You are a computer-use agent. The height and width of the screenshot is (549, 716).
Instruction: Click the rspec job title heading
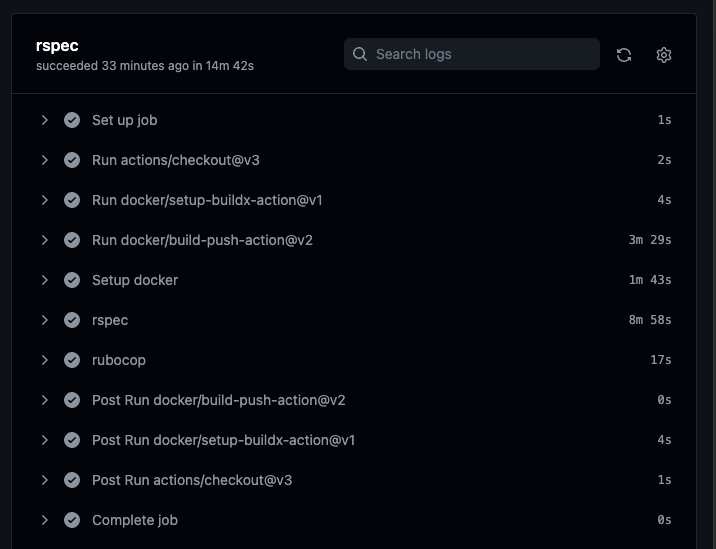57,46
